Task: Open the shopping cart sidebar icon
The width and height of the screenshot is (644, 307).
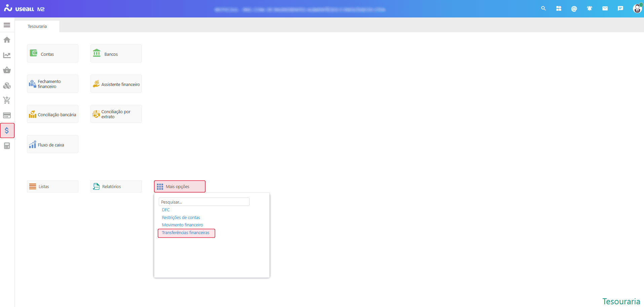Action: (x=7, y=100)
